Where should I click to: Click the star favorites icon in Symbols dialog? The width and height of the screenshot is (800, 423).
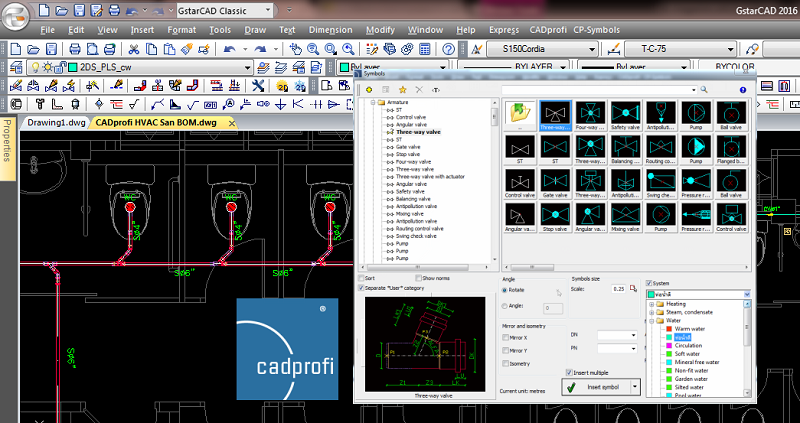click(402, 90)
